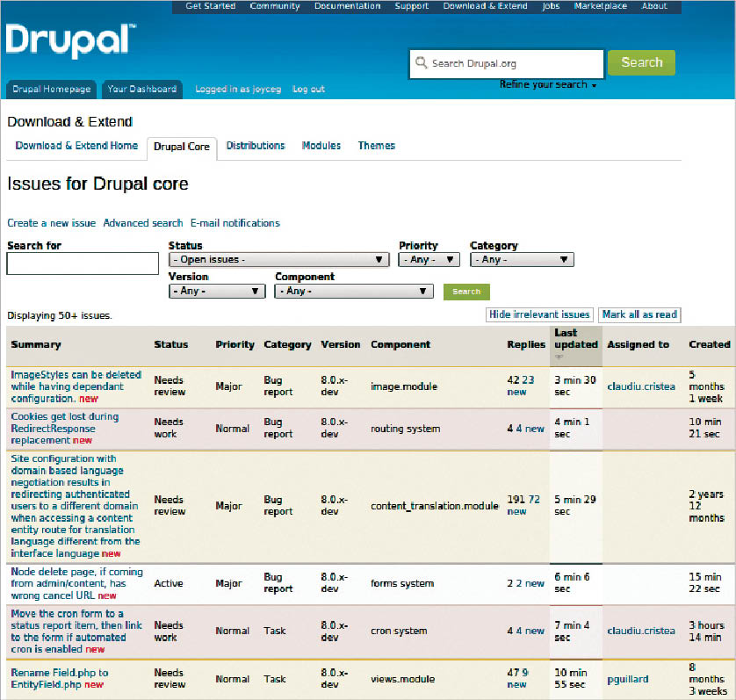
Task: Sort by Assigned to column header
Action: click(638, 344)
